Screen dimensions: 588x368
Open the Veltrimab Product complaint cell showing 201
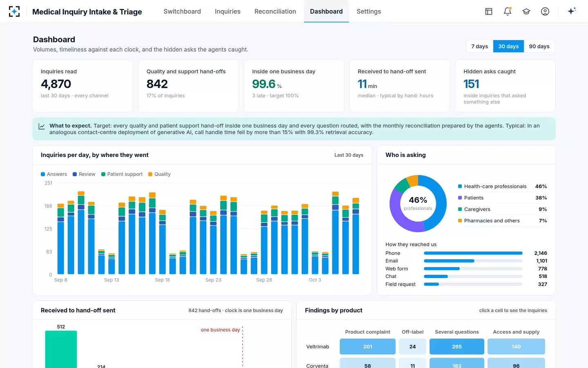(x=367, y=346)
